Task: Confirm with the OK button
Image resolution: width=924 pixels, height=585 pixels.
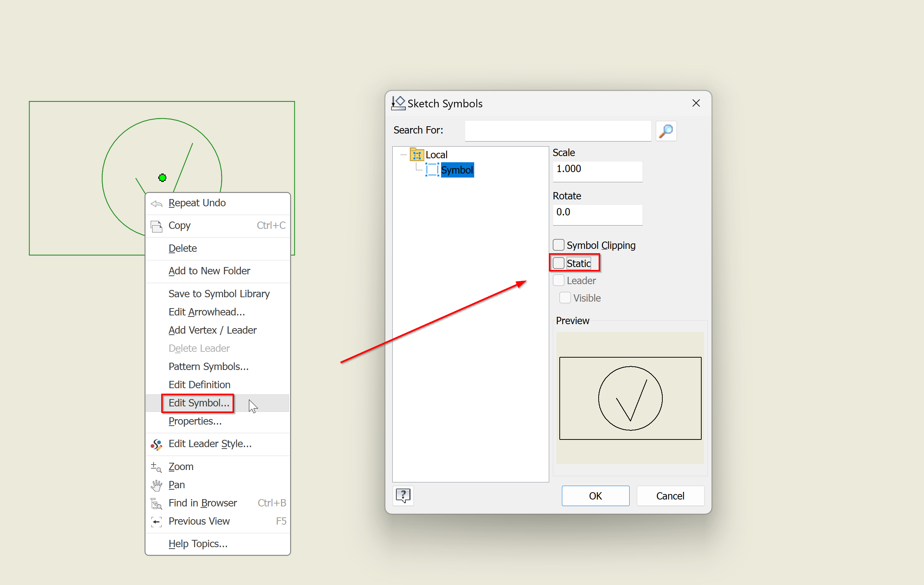Action: pos(595,496)
